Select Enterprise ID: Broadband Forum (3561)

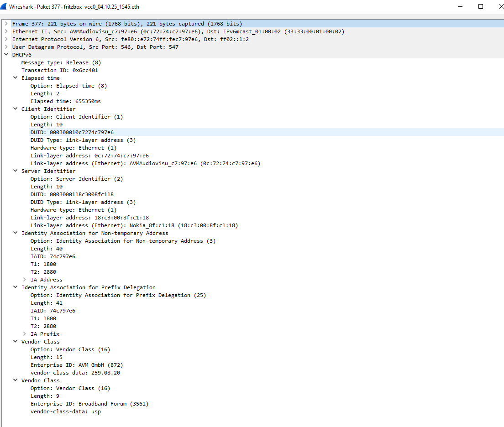[x=89, y=404]
